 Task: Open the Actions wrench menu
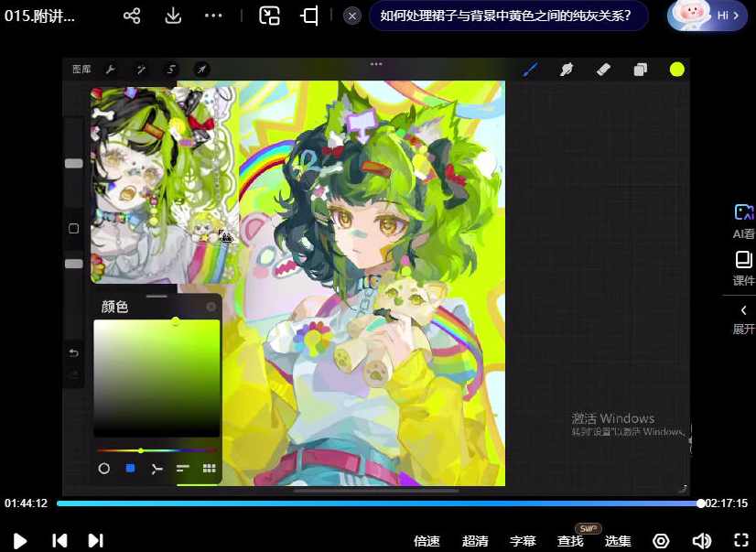110,69
